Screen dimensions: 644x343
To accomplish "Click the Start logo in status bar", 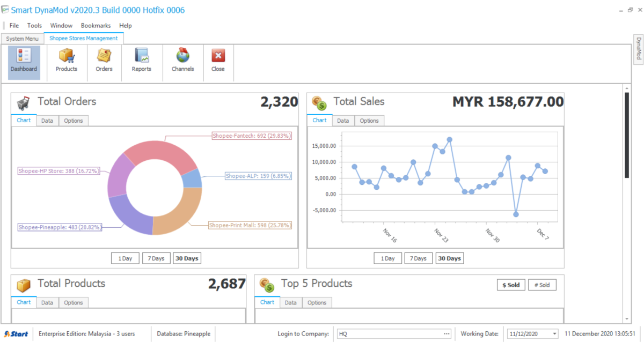I will (16, 334).
